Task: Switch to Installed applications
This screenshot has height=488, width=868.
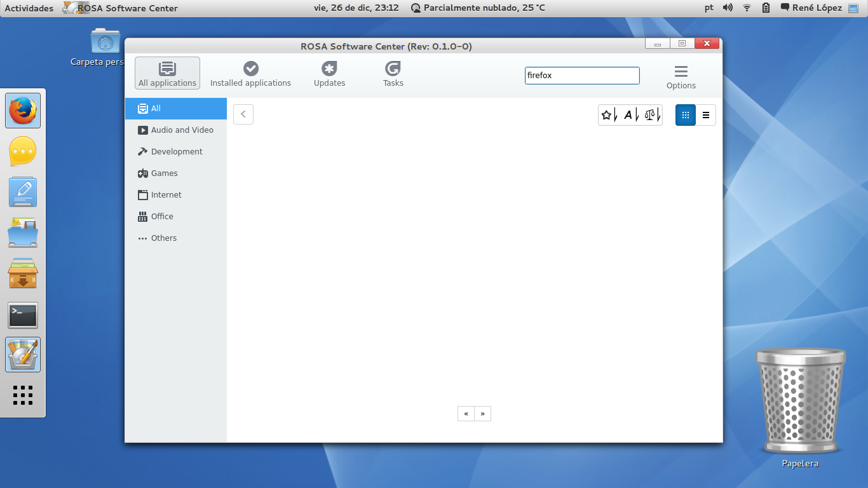Action: [250, 73]
